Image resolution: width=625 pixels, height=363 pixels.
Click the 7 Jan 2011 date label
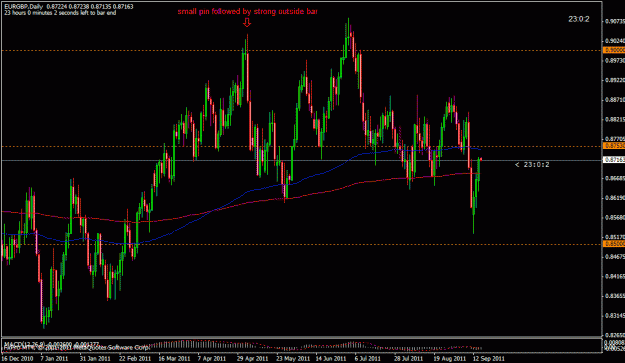[x=54, y=358]
